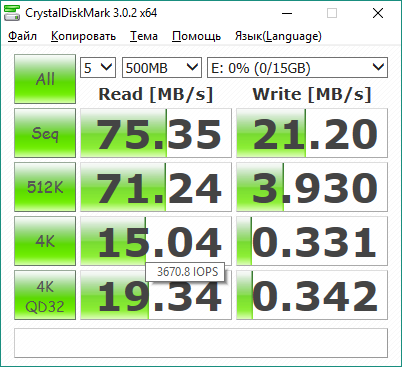This screenshot has width=402, height=367.
Task: Click the disabled maximize window button
Action: click(332, 13)
